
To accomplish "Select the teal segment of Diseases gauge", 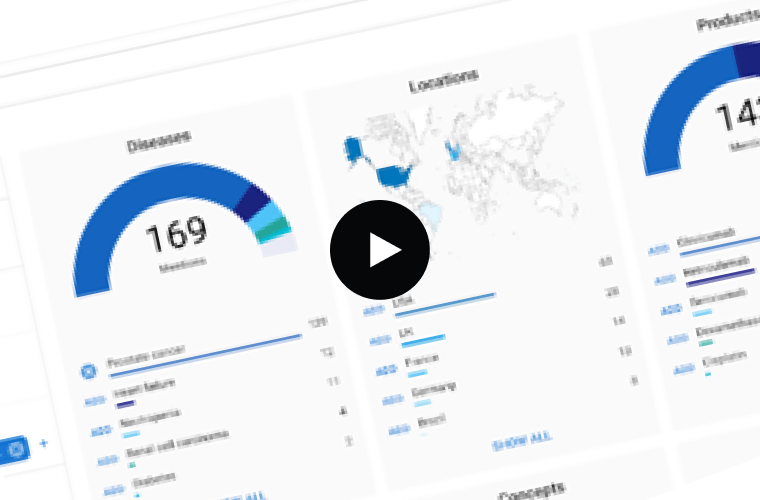I will pos(271,228).
